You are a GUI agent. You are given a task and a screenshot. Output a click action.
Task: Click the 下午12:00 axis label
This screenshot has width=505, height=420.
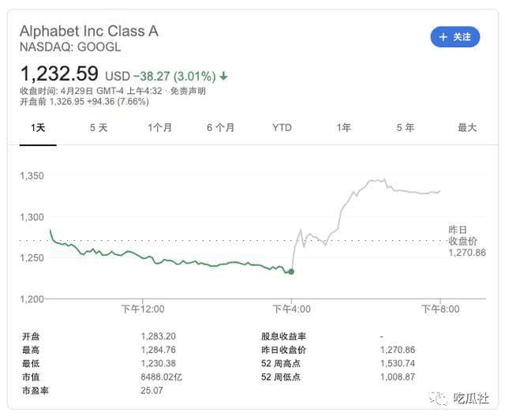tap(142, 309)
